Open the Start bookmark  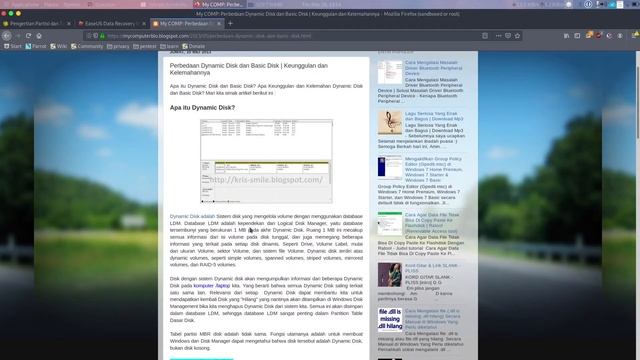(13, 47)
